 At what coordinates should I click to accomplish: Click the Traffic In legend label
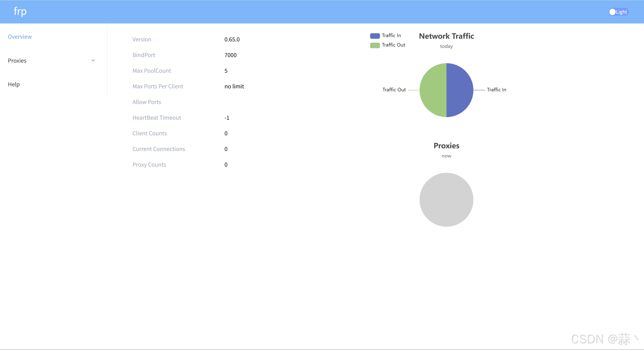coord(391,36)
